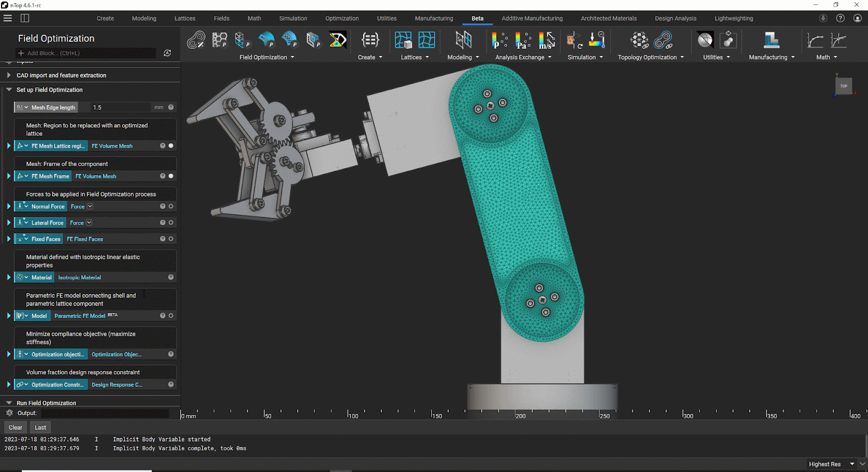Click the help question mark in title bar area
The image size is (868, 472).
click(840, 18)
